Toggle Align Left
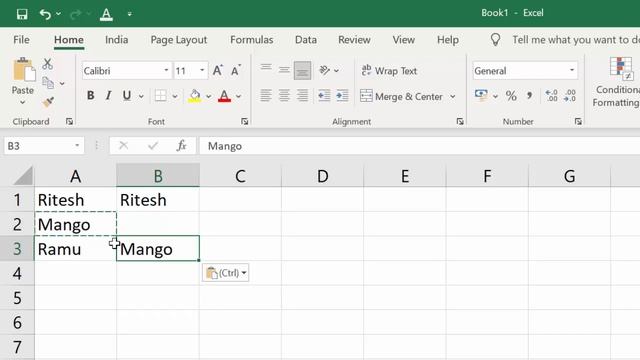Image resolution: width=640 pixels, height=360 pixels. (266, 96)
